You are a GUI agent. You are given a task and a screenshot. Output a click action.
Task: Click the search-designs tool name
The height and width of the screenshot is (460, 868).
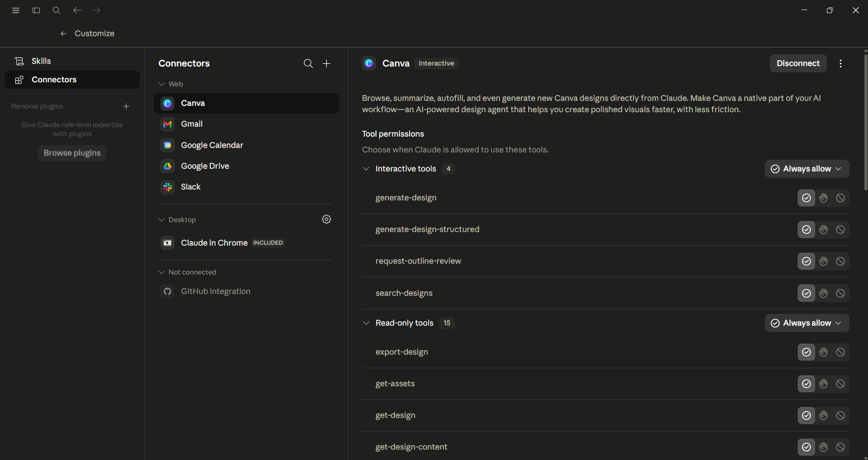point(404,293)
